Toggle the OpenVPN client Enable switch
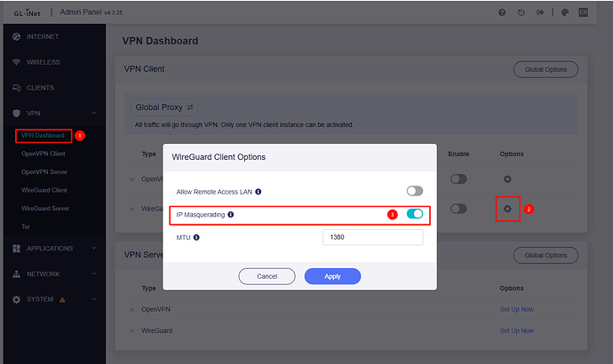This screenshot has height=364, width=613. tap(458, 179)
